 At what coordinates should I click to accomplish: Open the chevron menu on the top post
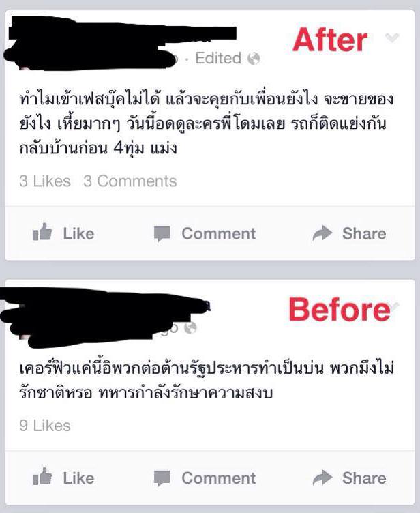coord(392,38)
